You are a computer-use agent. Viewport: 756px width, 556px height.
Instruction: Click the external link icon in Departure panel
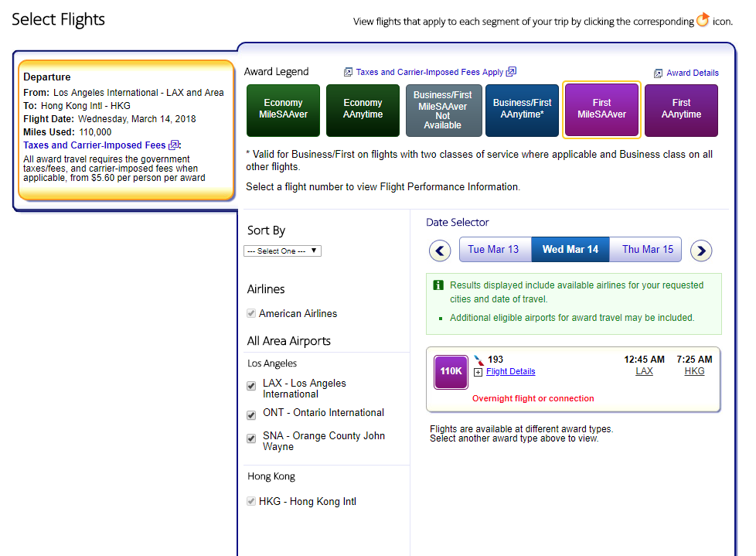(174, 145)
